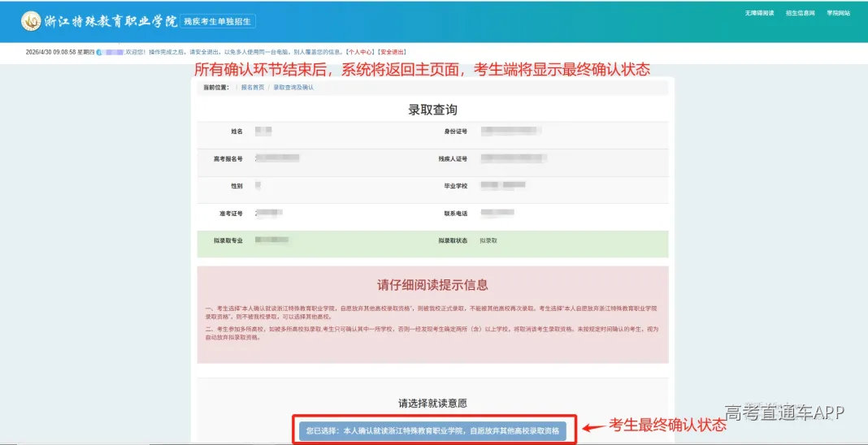The width and height of the screenshot is (868, 445).
Task: Click the 身份证号 field label
Action: coord(456,132)
